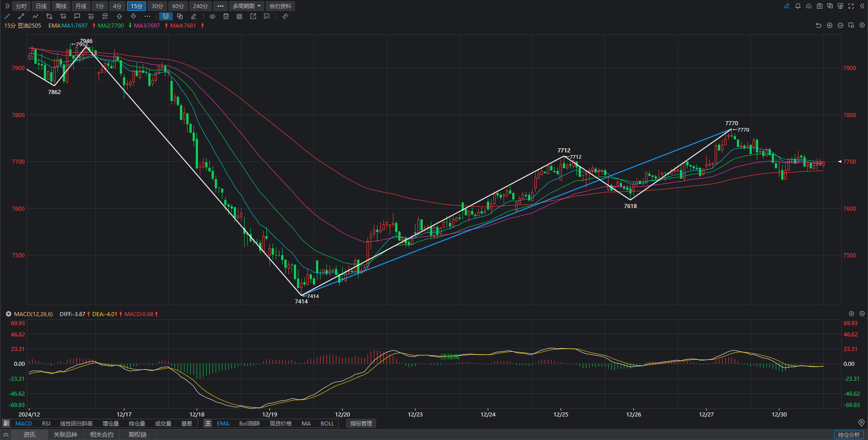Click the cloud sync icon

click(809, 6)
